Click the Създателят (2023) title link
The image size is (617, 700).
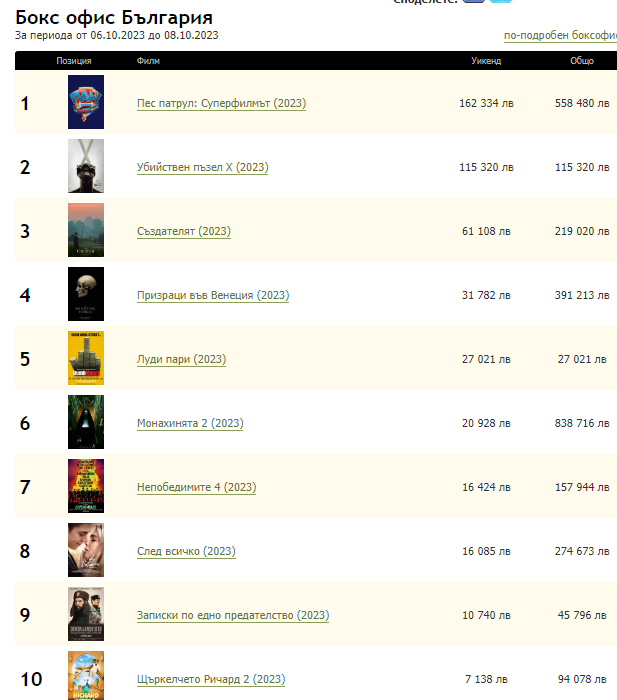pos(183,232)
